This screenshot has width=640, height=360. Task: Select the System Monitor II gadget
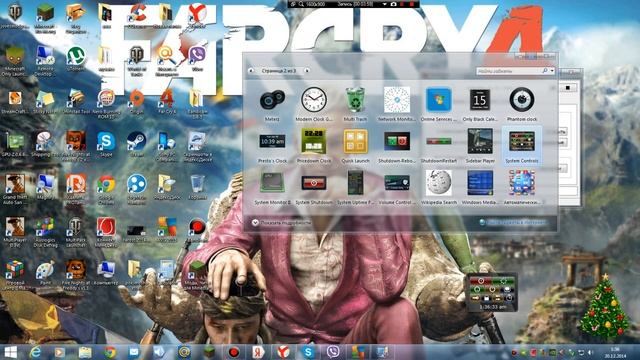click(x=272, y=187)
